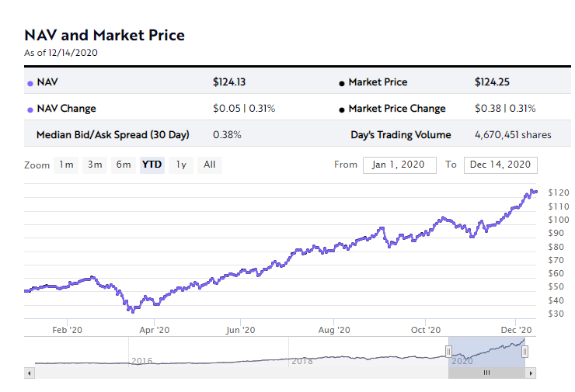The width and height of the screenshot is (575, 392).
Task: Click the latest data point on chart
Action: [x=536, y=192]
